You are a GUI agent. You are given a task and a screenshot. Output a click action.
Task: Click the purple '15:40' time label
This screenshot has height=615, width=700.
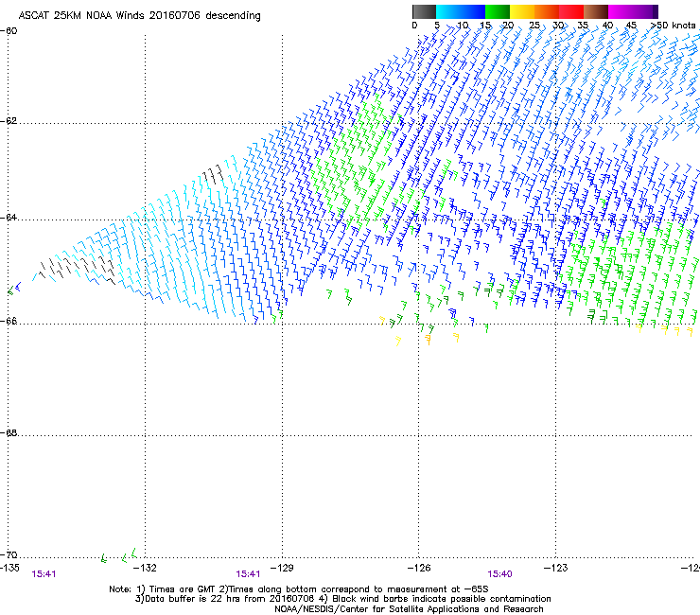[500, 574]
